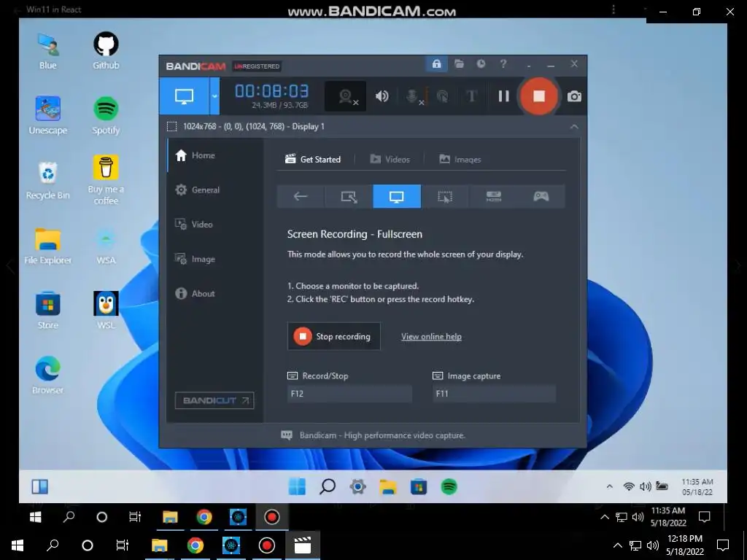The width and height of the screenshot is (747, 560).
Task: Expand hidden tray icons in Win11 taskbar
Action: coord(609,486)
